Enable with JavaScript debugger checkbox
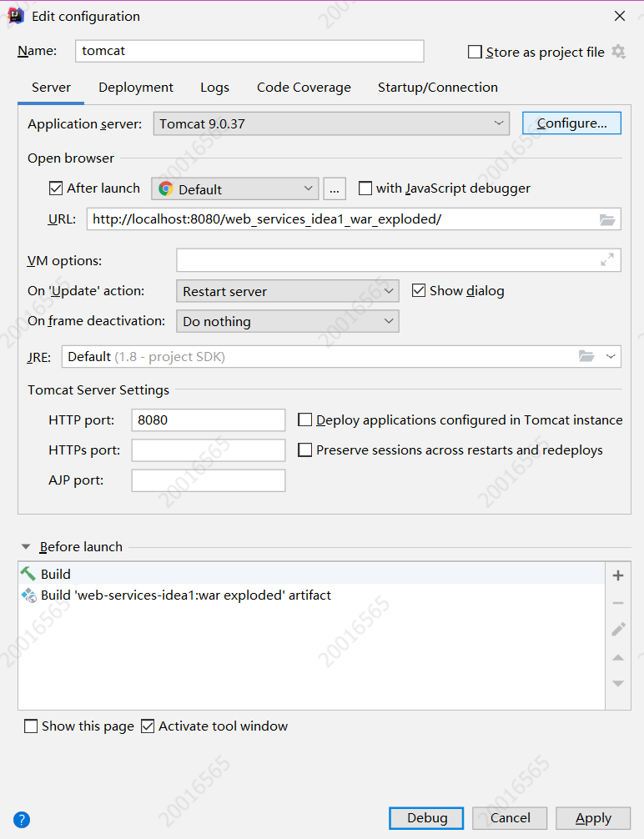 point(365,188)
